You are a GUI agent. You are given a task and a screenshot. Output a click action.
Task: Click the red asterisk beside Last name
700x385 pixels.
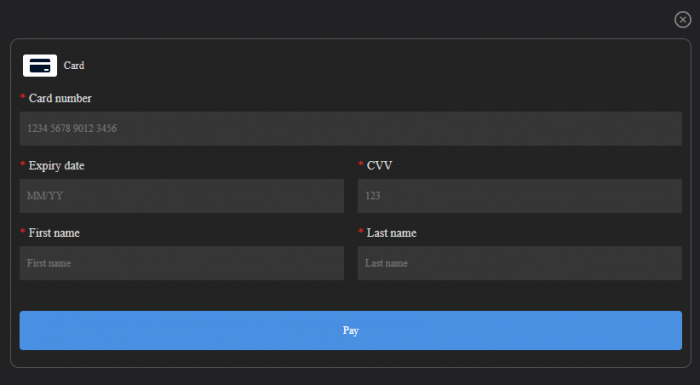pyautogui.click(x=361, y=231)
